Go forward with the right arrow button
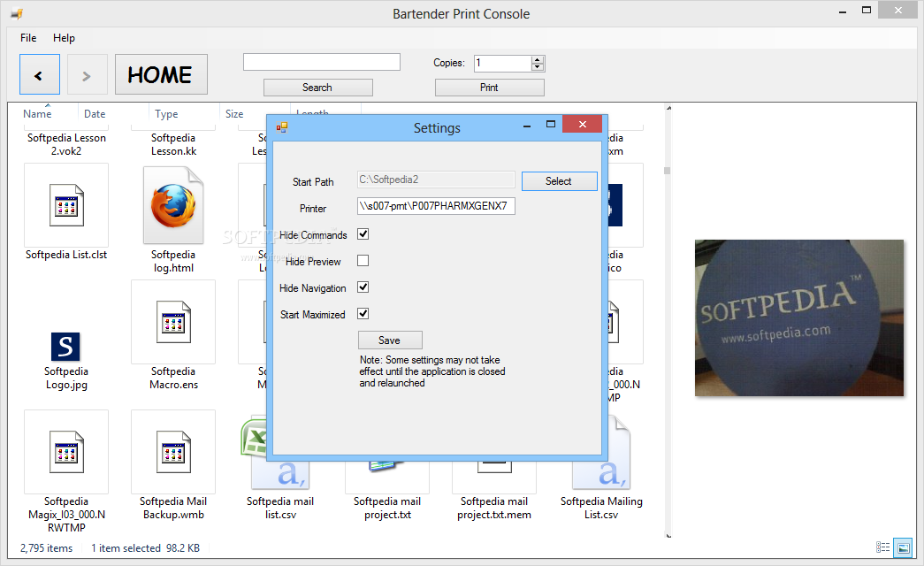 [x=88, y=75]
